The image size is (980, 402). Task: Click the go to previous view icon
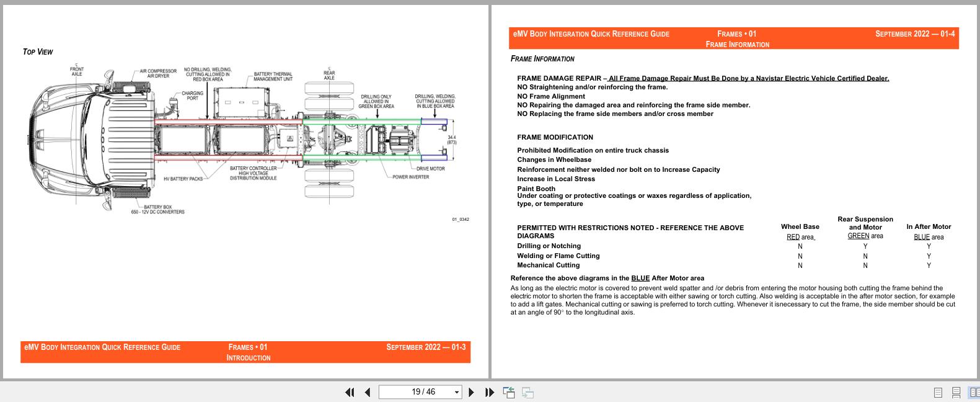[509, 392]
